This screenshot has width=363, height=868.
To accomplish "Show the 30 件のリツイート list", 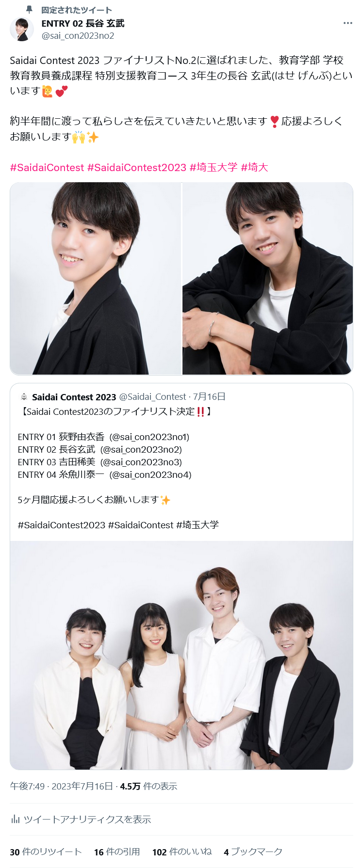I will click(46, 852).
